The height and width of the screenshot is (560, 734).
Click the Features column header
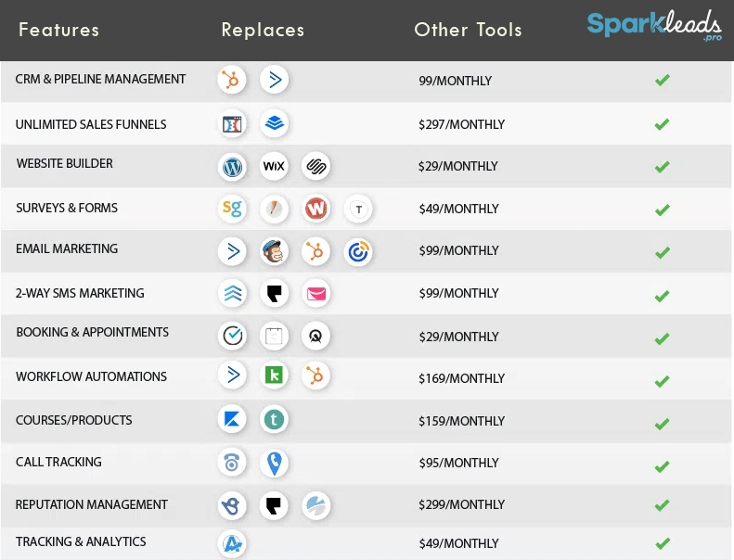(x=59, y=30)
